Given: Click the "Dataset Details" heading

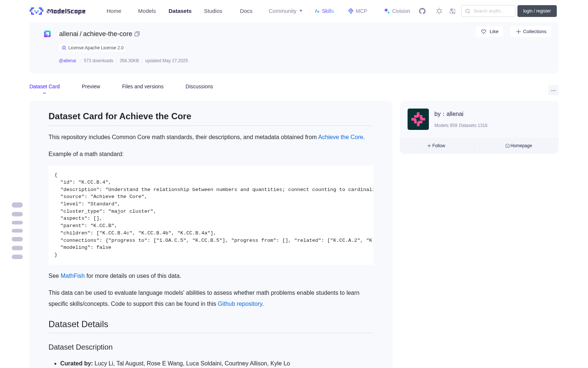Looking at the screenshot, I should [x=78, y=324].
